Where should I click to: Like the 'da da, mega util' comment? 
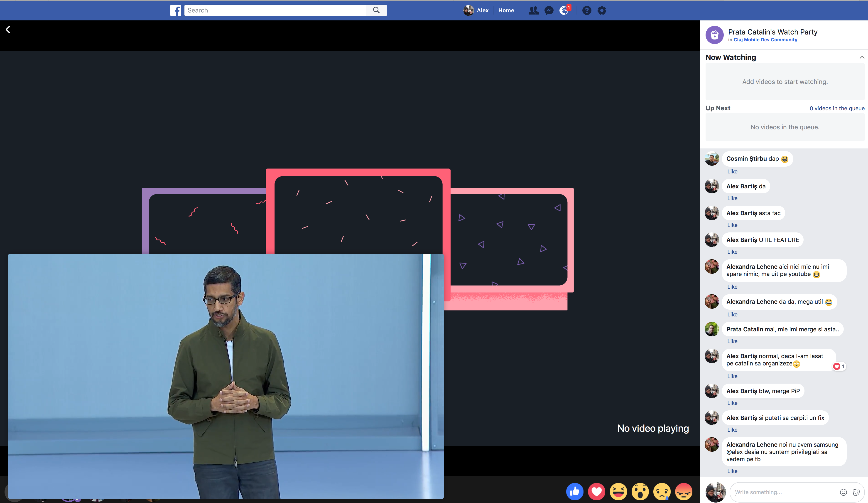coord(732,314)
